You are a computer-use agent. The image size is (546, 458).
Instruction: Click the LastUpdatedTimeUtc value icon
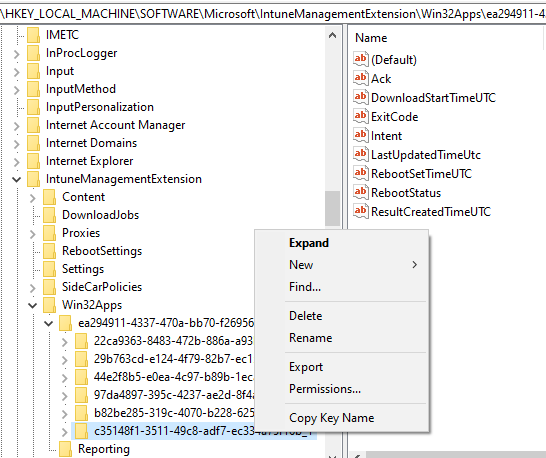360,154
